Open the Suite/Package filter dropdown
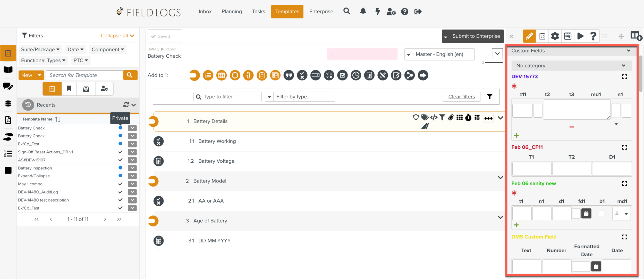Image resolution: width=644 pixels, height=279 pixels. point(40,49)
